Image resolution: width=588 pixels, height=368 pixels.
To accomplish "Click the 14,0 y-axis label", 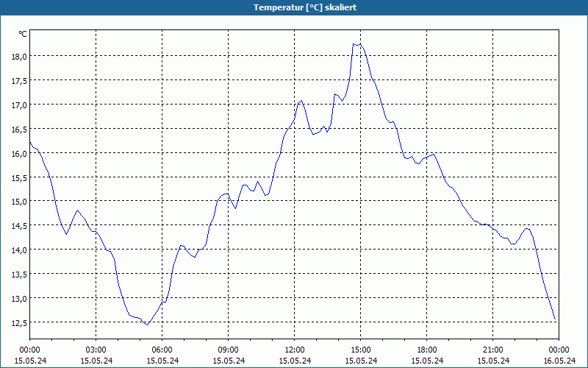I will tap(20, 250).
